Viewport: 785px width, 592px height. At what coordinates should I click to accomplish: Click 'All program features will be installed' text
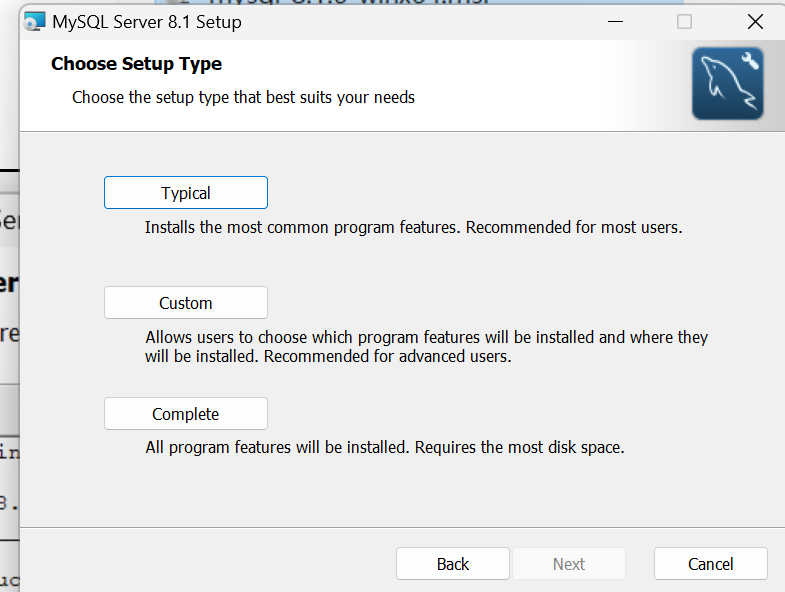click(x=384, y=447)
